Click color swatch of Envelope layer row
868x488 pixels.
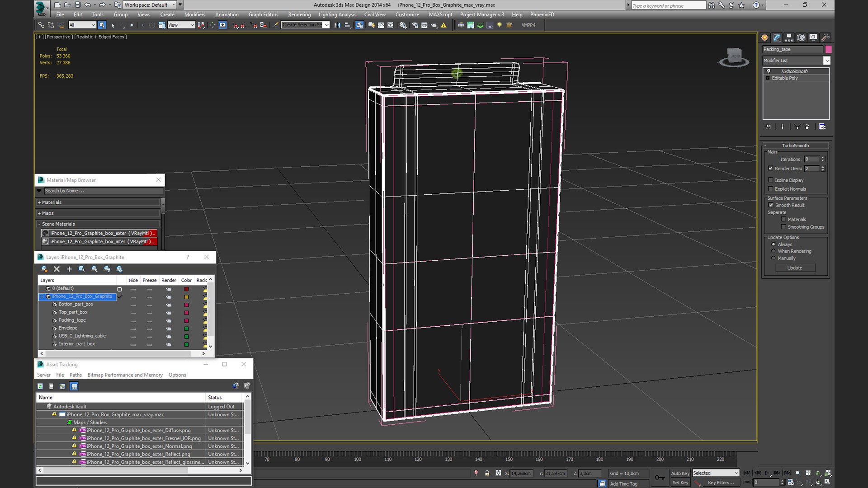click(x=186, y=328)
